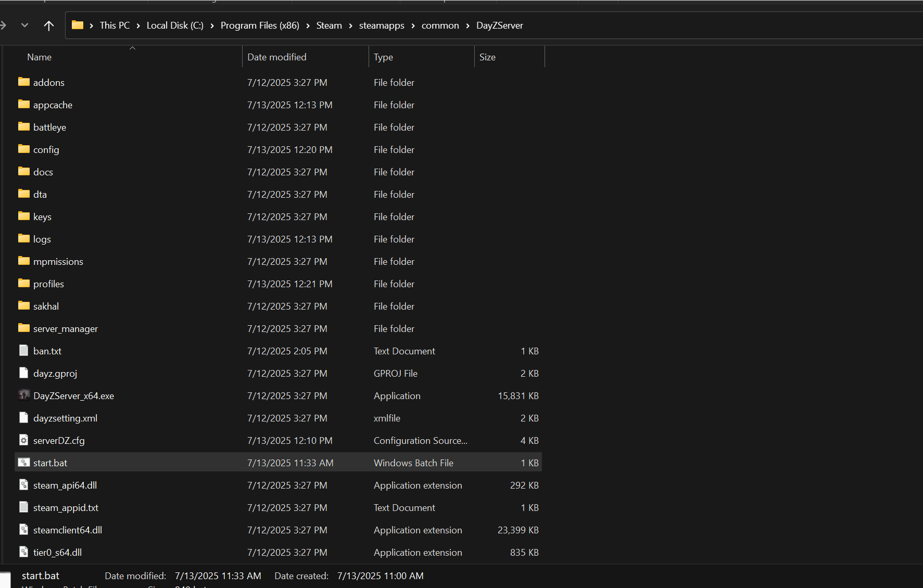The image size is (923, 588).
Task: Click the steam_api64.dll file icon
Action: click(x=23, y=485)
